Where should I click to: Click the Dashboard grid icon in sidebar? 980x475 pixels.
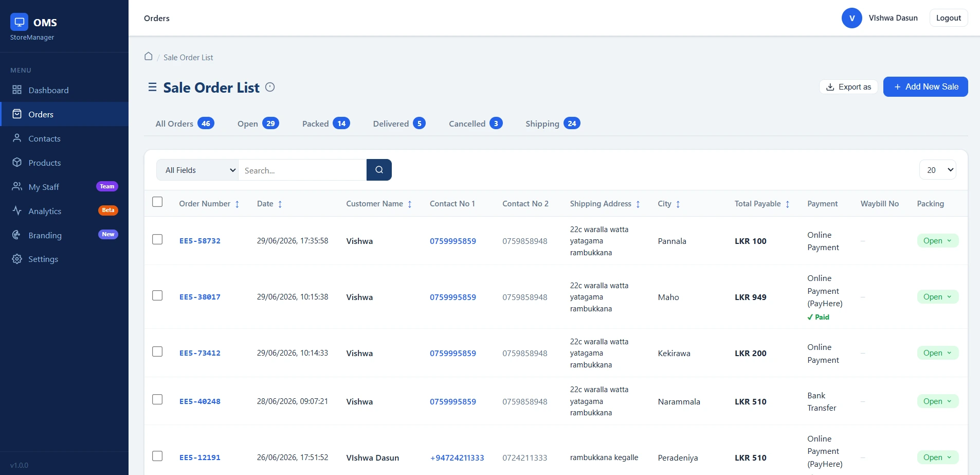coord(17,90)
